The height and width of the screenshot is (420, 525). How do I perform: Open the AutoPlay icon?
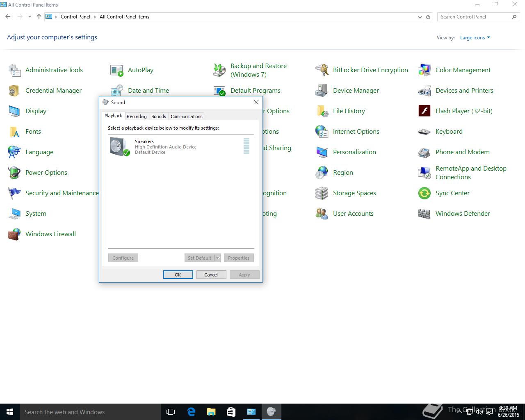(117, 70)
